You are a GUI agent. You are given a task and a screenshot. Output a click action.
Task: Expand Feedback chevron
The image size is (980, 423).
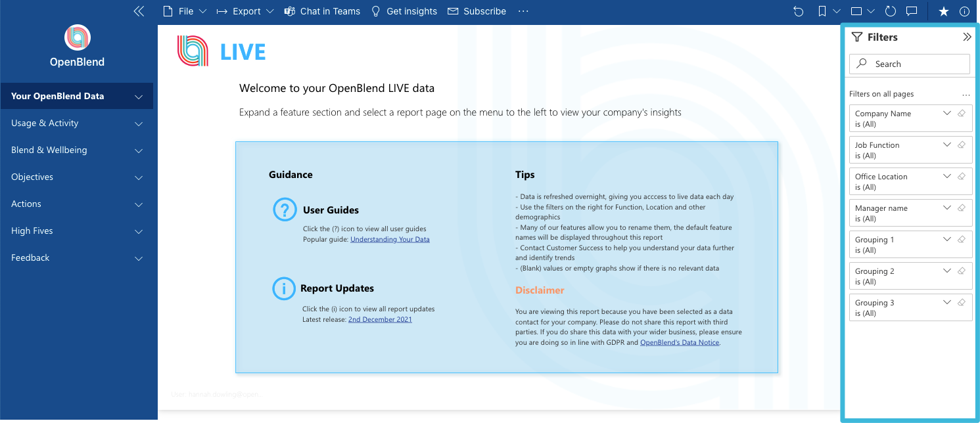pos(139,258)
